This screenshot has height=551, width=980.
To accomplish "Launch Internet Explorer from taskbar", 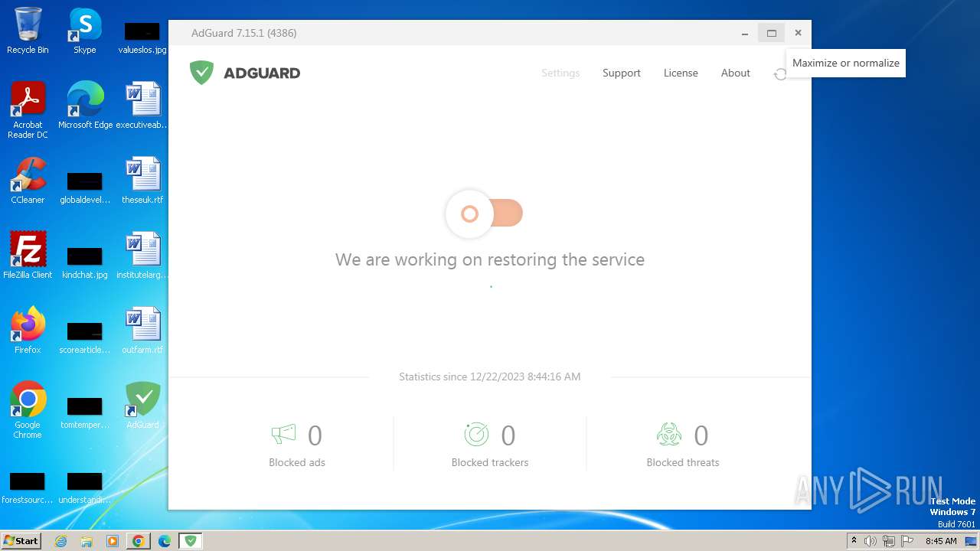I will click(x=61, y=541).
